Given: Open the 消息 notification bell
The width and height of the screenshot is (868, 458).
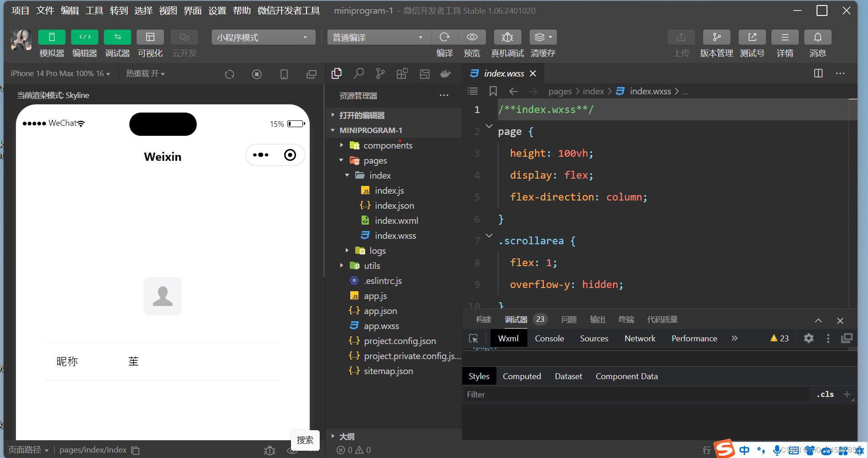Looking at the screenshot, I should (817, 37).
